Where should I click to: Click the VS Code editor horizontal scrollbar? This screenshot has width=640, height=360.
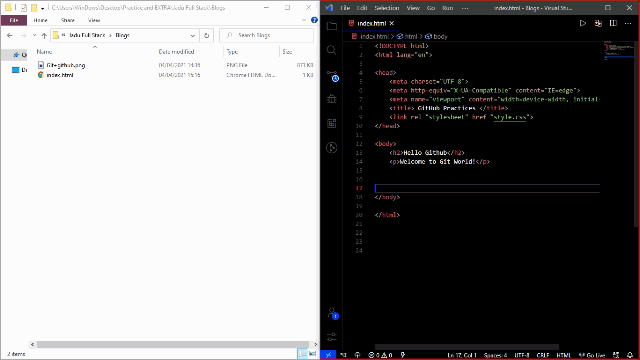[x=467, y=347]
